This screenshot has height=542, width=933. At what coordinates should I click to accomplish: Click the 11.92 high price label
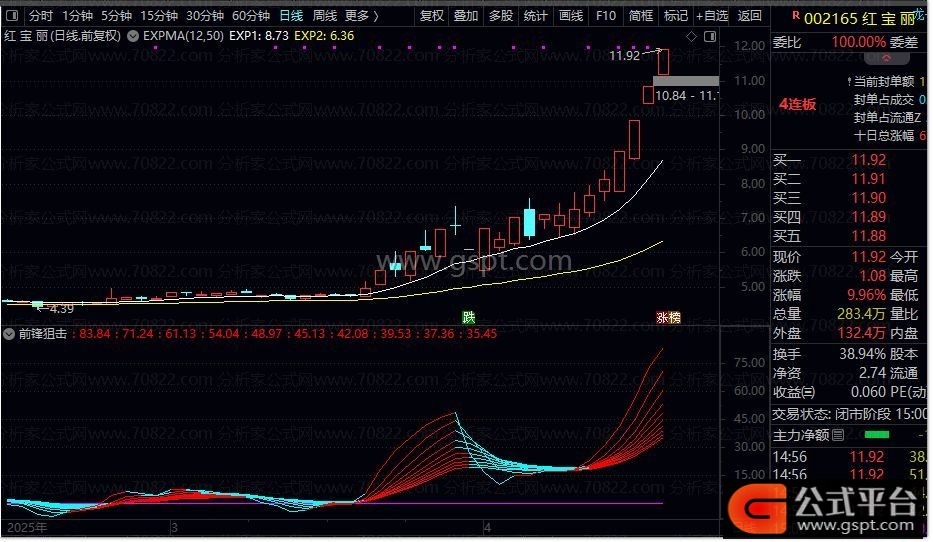pyautogui.click(x=624, y=55)
